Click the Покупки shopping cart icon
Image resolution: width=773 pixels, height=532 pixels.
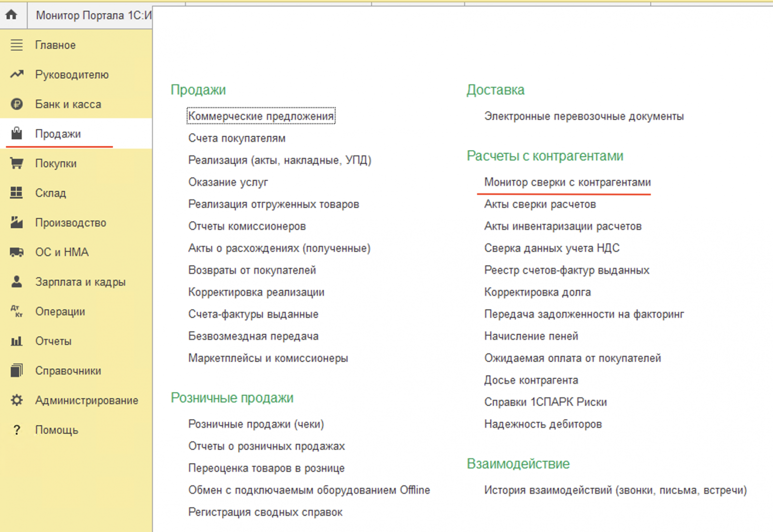(17, 163)
